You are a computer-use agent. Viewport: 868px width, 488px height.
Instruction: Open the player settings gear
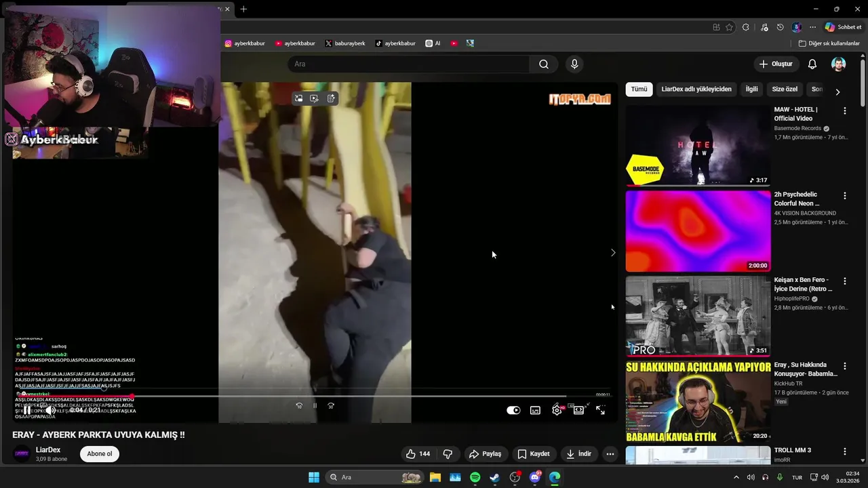(557, 410)
